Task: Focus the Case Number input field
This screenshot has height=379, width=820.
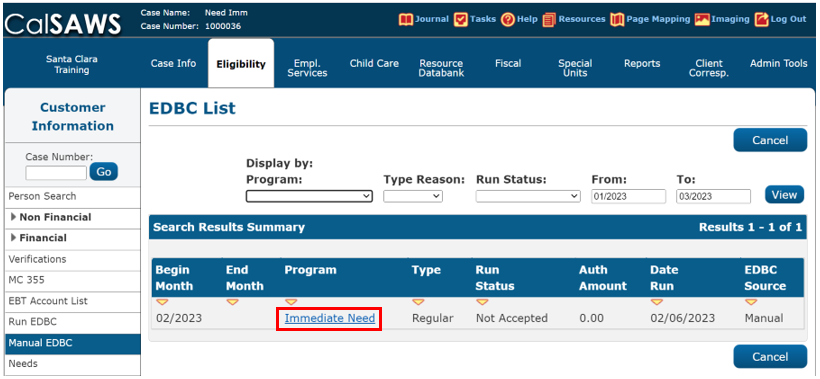Action: (56, 173)
